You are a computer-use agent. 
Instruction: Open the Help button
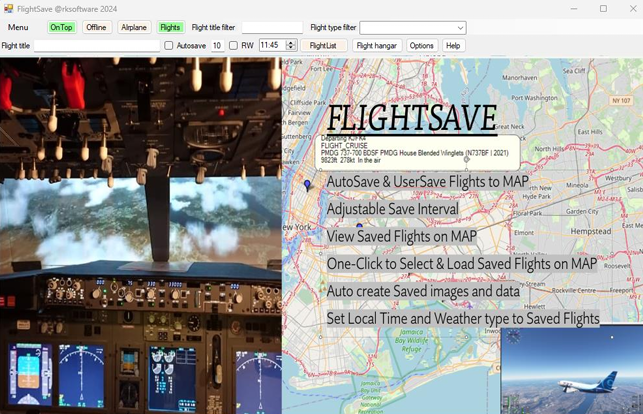(453, 45)
